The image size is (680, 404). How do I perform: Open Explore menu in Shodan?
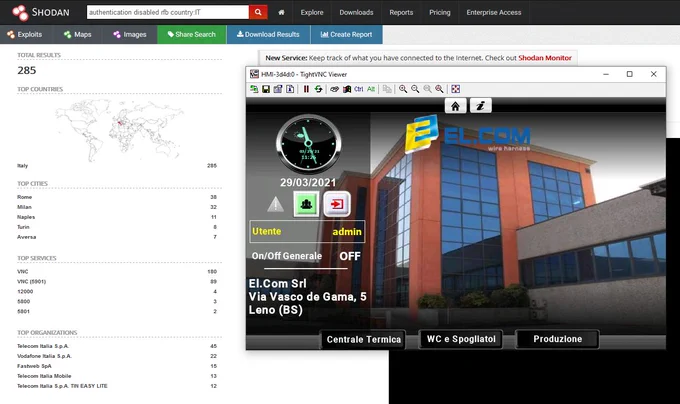click(312, 13)
